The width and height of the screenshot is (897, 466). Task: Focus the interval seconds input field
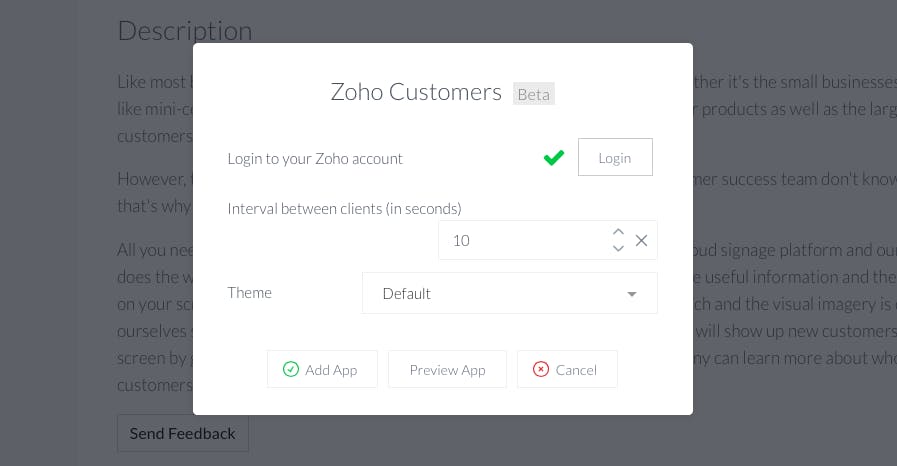point(523,240)
